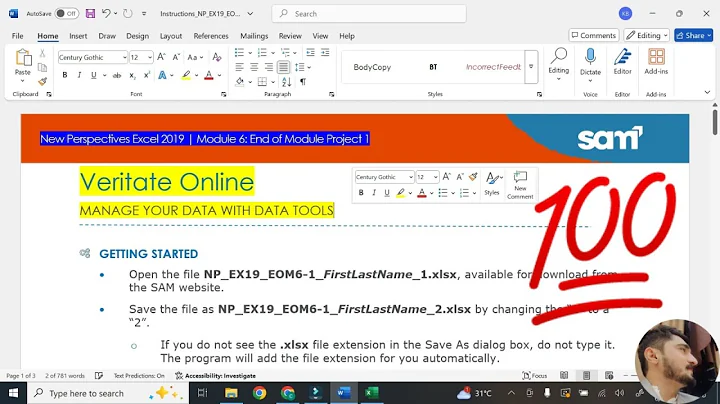
Task: Insert New Comment from mini toolbar
Action: pyautogui.click(x=520, y=185)
